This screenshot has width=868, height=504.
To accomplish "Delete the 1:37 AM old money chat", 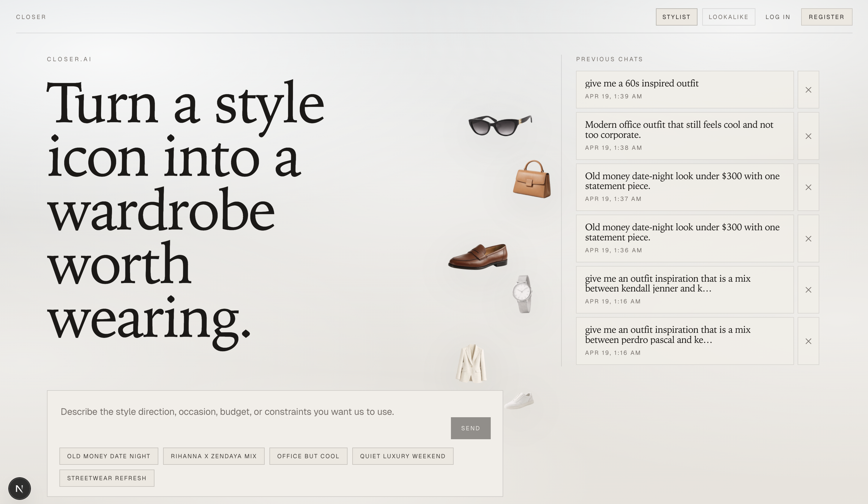I will (x=808, y=187).
